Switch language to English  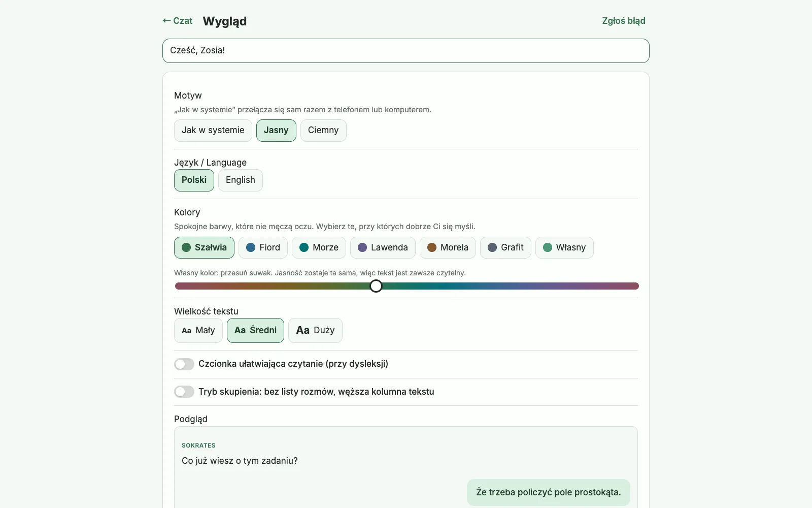tap(241, 180)
